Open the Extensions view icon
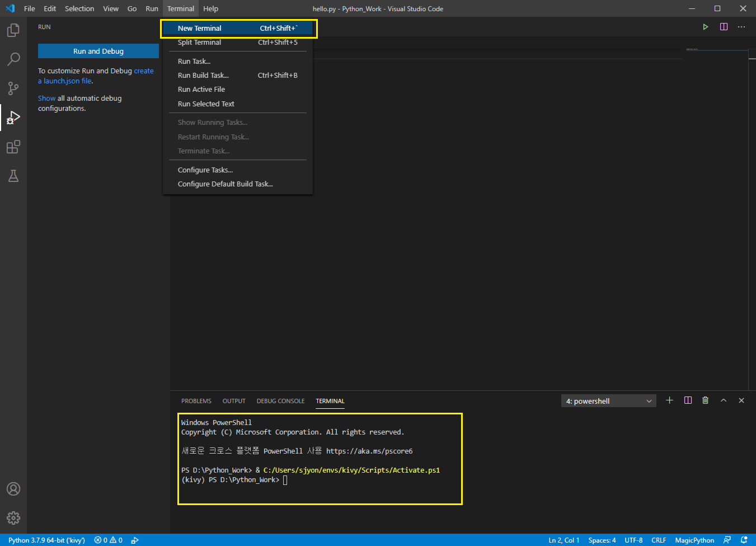The height and width of the screenshot is (546, 756). (x=13, y=147)
